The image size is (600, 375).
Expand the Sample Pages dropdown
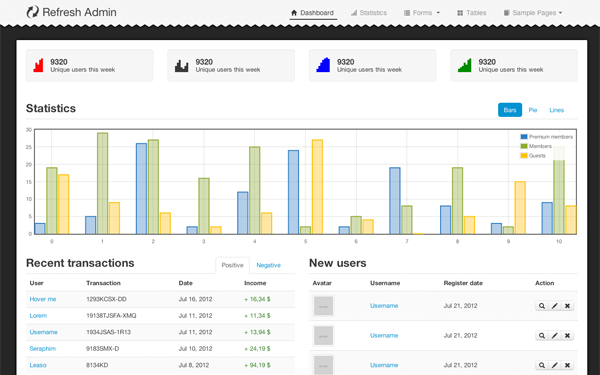coord(533,13)
